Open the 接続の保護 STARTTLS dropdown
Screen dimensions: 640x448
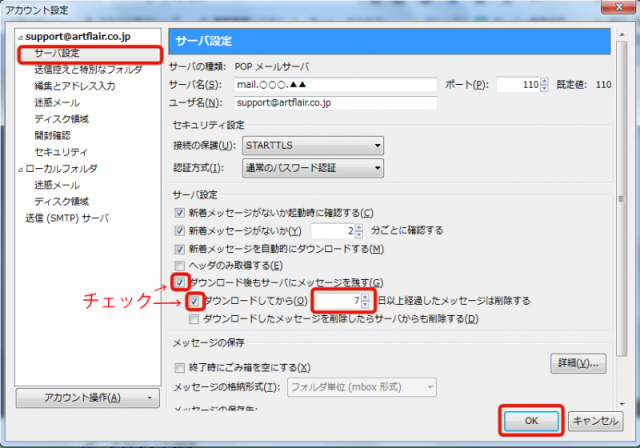coord(313,146)
